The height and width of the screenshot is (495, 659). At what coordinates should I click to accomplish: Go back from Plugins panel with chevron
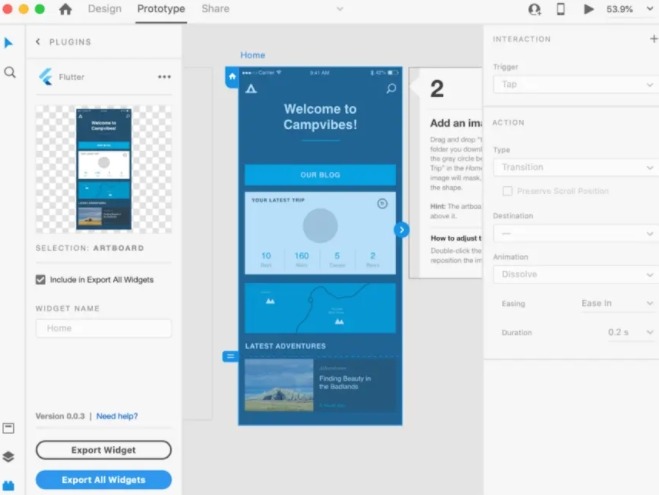38,42
